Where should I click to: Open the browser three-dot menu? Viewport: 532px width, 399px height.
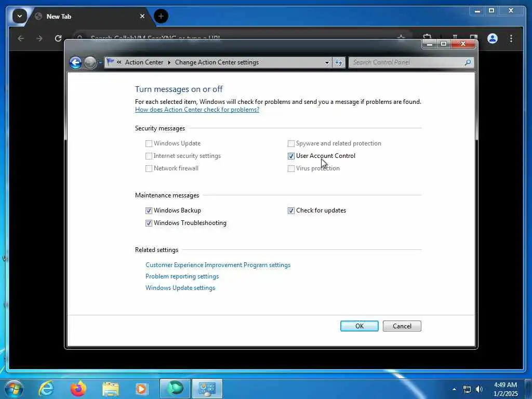pos(511,38)
